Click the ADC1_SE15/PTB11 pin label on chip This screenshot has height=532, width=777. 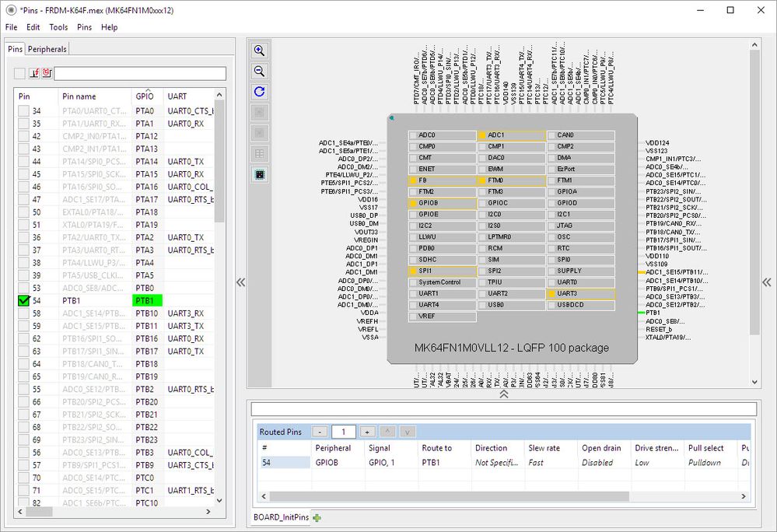coord(677,272)
